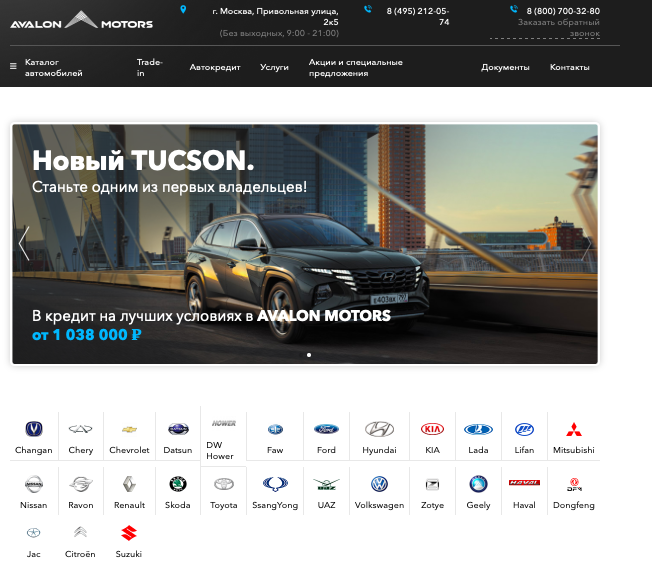
Task: Show next banner slide with right arrow
Action: click(x=586, y=244)
